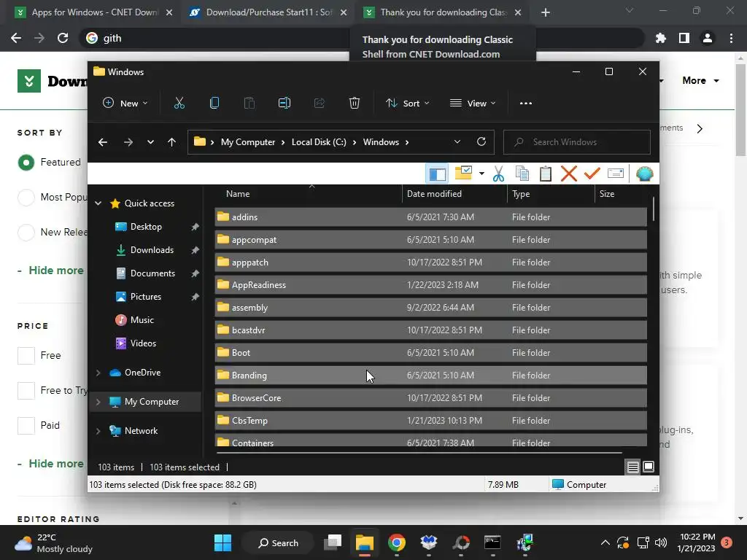Expand My Computer tree node
The height and width of the screenshot is (560, 747).
coord(98,402)
